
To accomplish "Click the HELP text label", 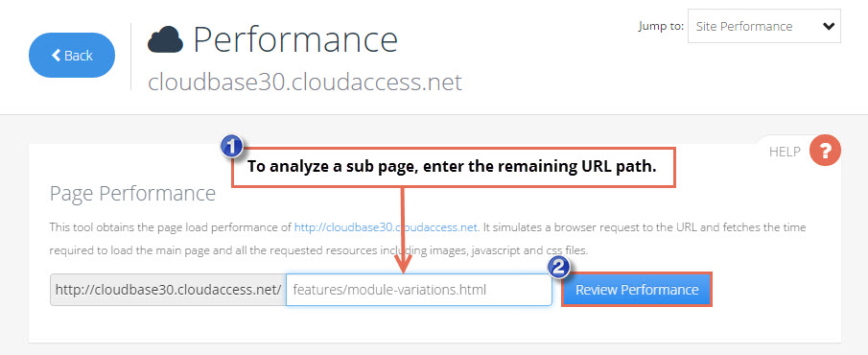I will pyautogui.click(x=785, y=152).
